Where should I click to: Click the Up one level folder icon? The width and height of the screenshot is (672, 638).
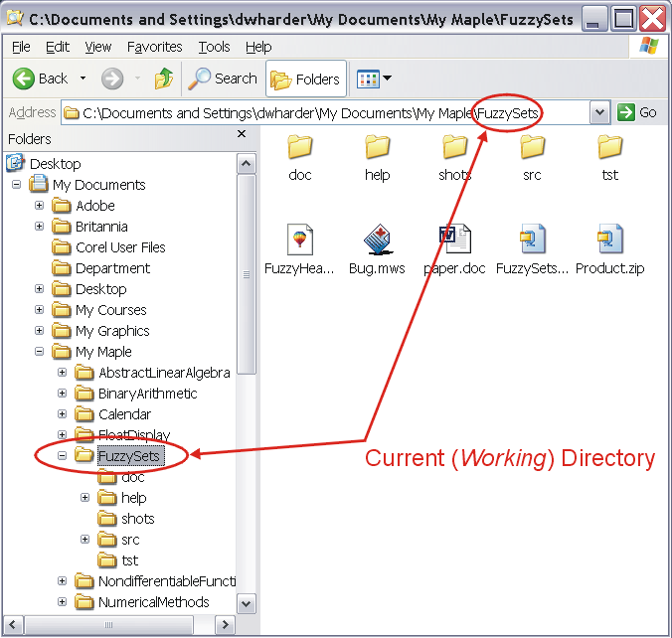(164, 79)
